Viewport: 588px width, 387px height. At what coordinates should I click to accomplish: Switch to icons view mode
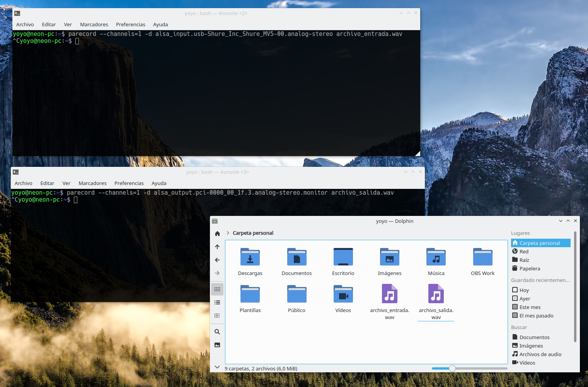(217, 289)
